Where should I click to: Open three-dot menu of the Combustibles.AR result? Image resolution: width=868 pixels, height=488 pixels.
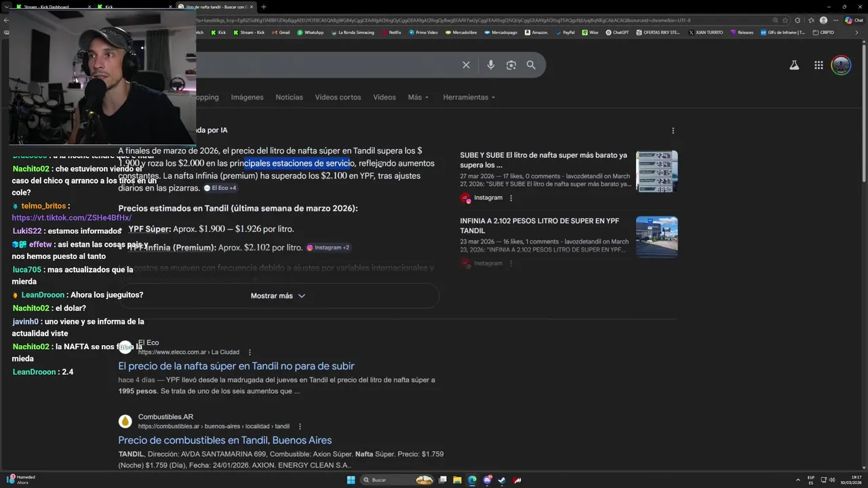click(300, 426)
